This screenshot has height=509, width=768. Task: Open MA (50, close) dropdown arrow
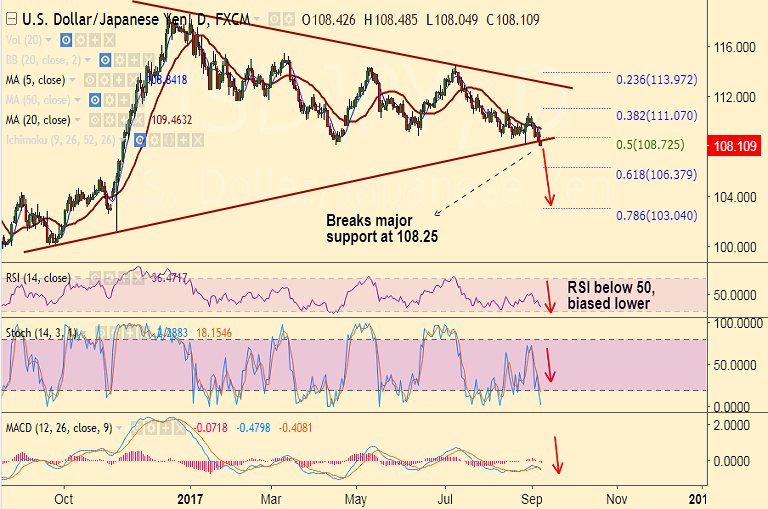77,100
